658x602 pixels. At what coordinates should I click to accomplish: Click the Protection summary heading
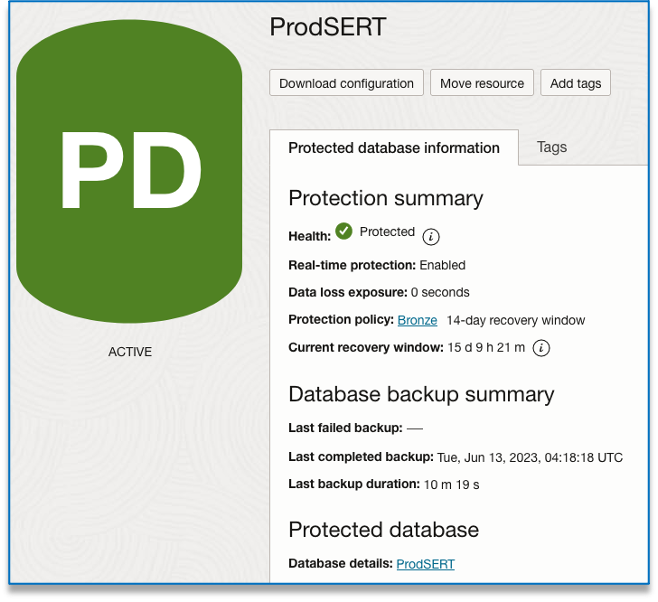pyautogui.click(x=385, y=198)
